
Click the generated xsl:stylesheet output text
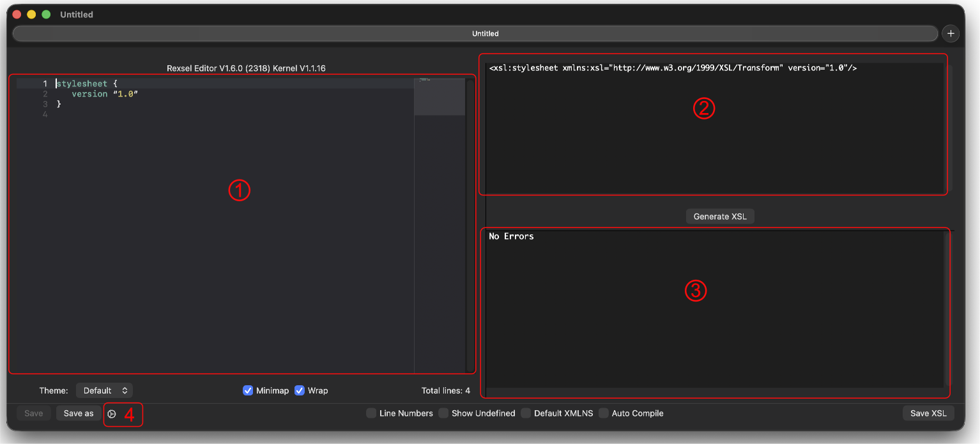tap(672, 68)
